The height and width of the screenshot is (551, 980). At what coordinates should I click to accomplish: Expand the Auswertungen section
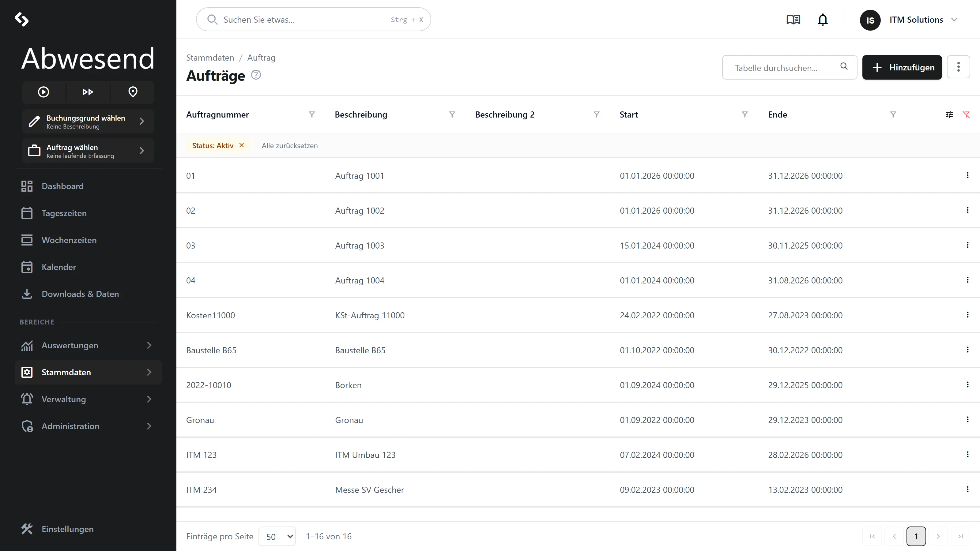pos(88,345)
